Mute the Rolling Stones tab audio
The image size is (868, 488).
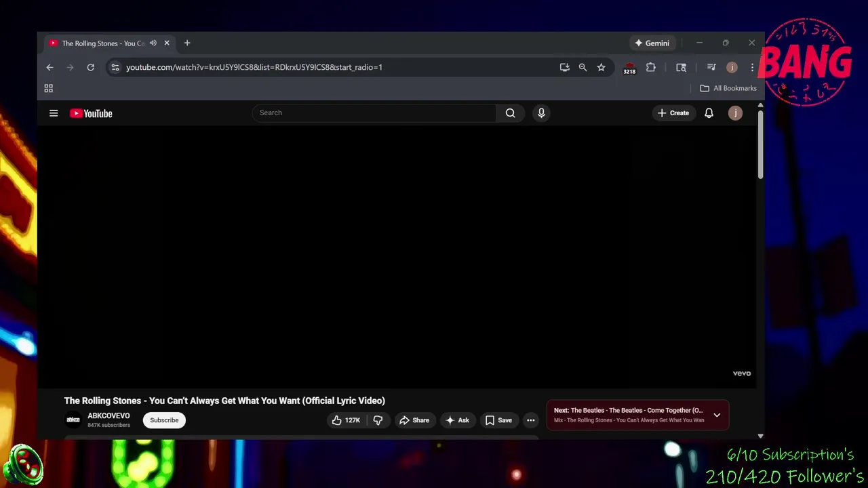tap(153, 43)
